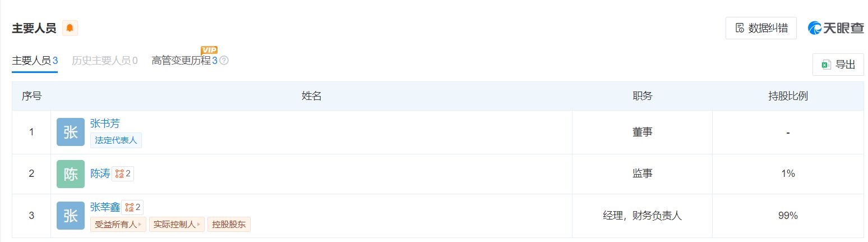Click the orange bell alert icon
This screenshot has height=242, width=868.
[x=70, y=28]
